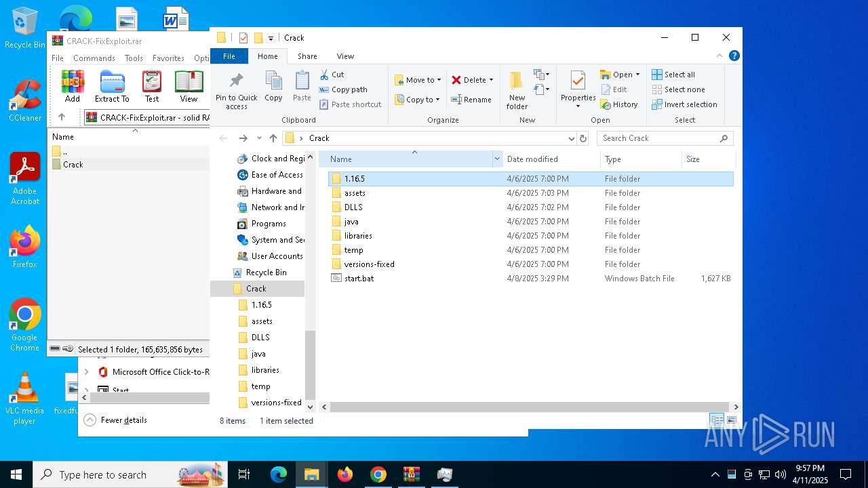The height and width of the screenshot is (488, 868).
Task: Open History in the ribbon
Action: [x=619, y=104]
